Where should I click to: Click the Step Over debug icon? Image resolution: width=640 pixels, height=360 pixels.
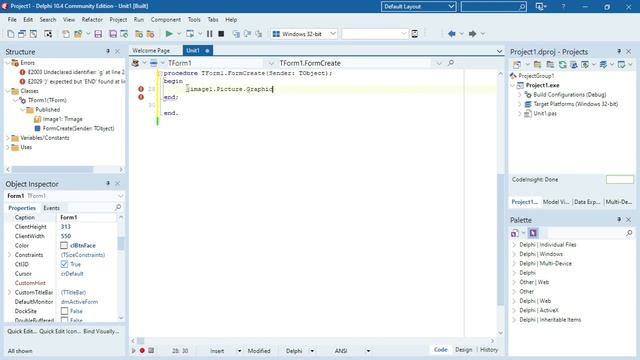click(x=247, y=34)
